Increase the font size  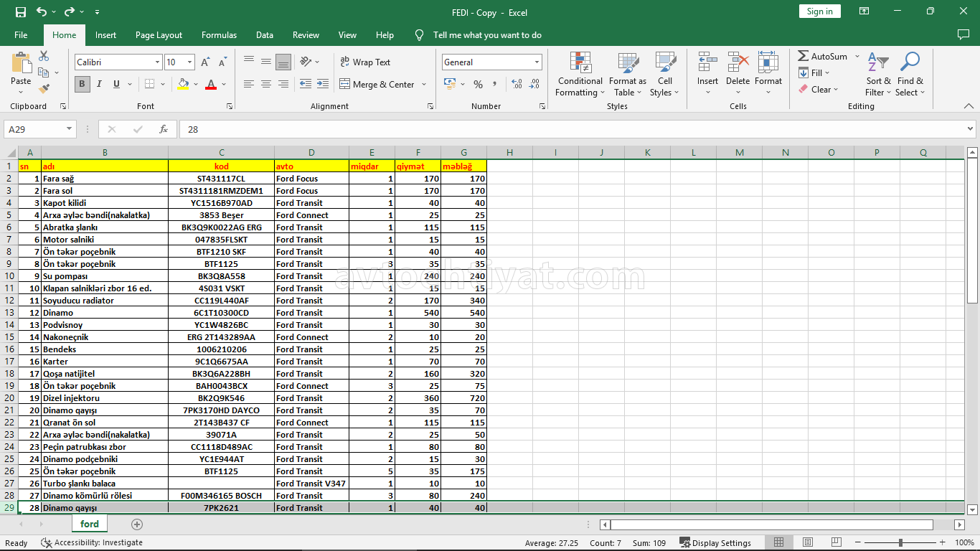pos(206,62)
